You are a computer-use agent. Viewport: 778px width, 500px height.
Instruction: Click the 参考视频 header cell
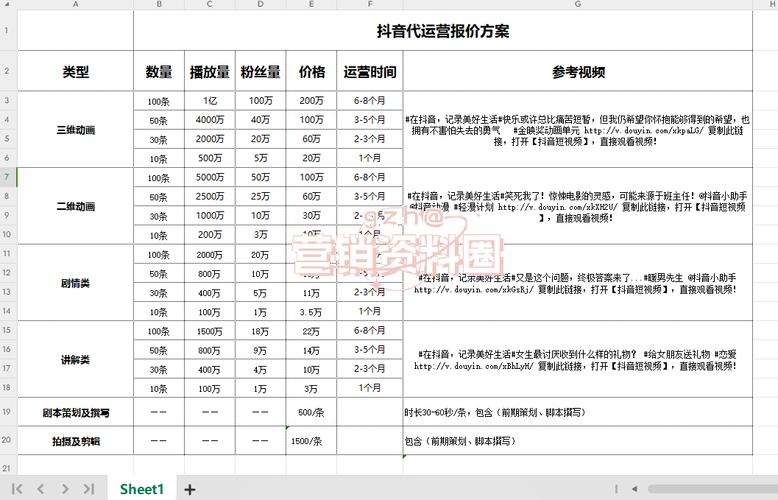tap(577, 72)
